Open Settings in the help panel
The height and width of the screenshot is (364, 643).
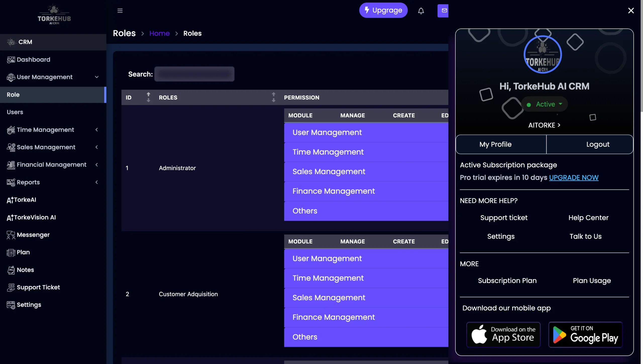[x=501, y=236]
